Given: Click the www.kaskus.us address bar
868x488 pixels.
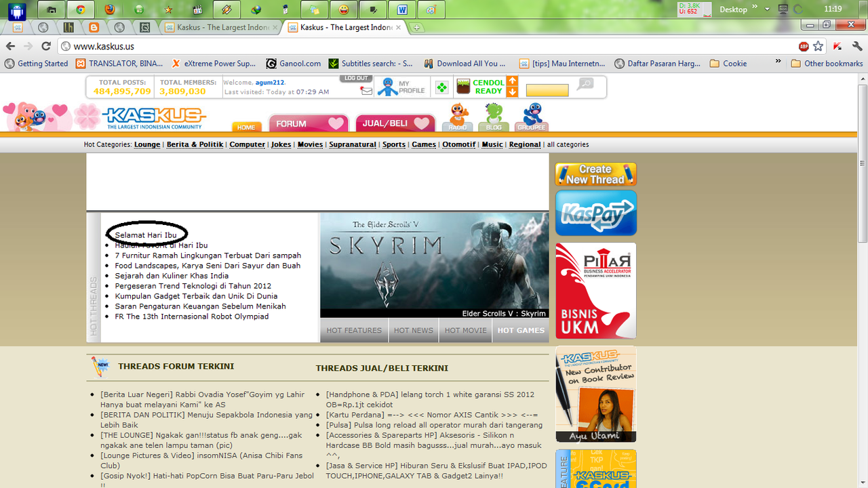Looking at the screenshot, I should point(427,46).
